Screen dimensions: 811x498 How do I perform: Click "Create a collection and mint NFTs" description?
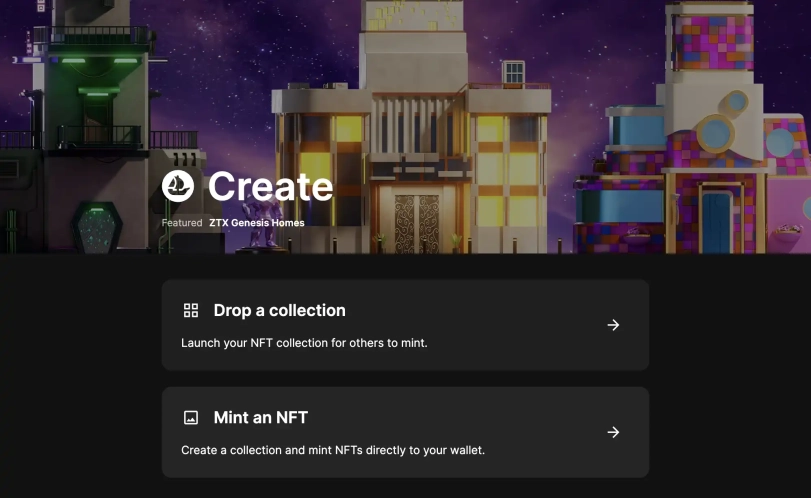(x=332, y=450)
